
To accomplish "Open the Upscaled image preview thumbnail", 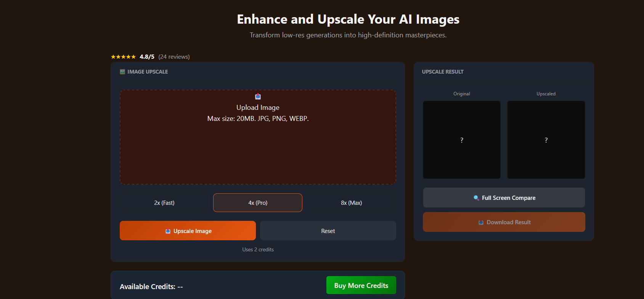I will [546, 140].
